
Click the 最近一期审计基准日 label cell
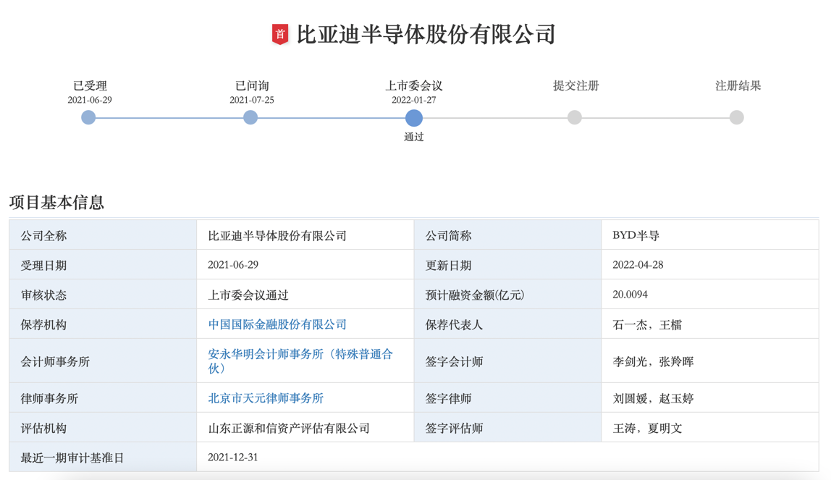click(x=103, y=457)
